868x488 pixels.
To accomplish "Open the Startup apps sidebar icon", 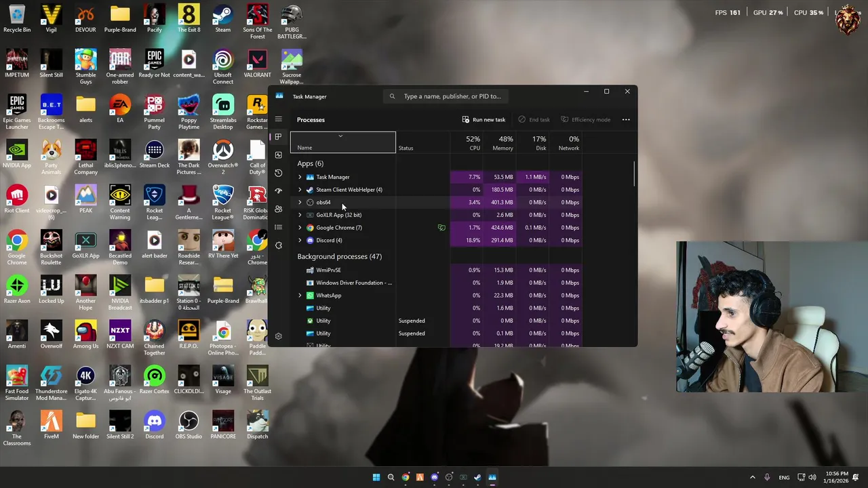I will click(x=278, y=191).
